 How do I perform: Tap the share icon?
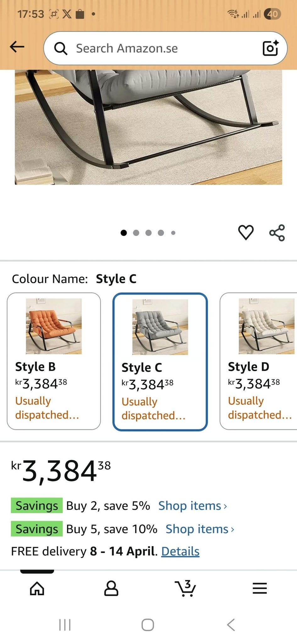pyautogui.click(x=277, y=233)
